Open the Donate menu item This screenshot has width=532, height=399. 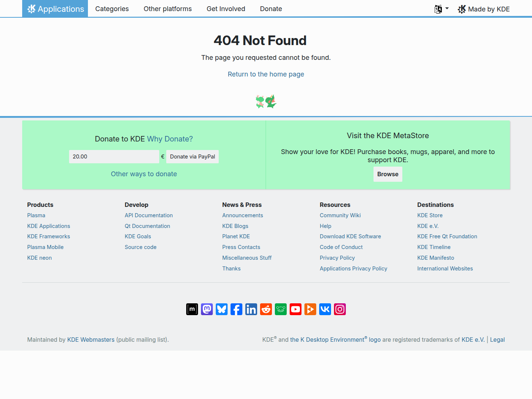[x=271, y=9]
